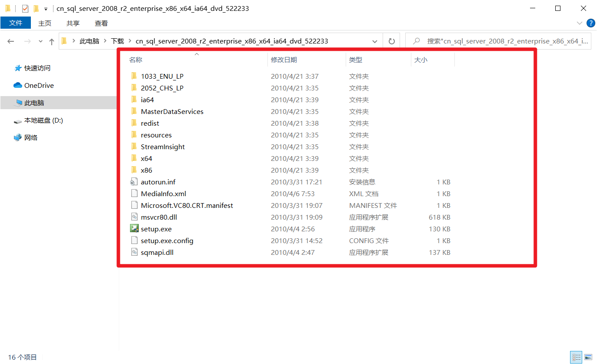Click the ia64 folder icon
Screen dimensions: 597x364
click(x=134, y=100)
